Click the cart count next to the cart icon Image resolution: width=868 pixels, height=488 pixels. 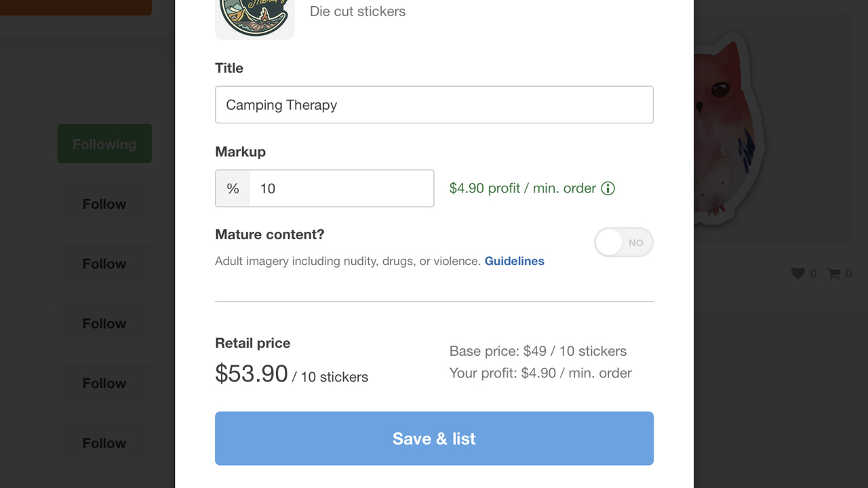[850, 274]
